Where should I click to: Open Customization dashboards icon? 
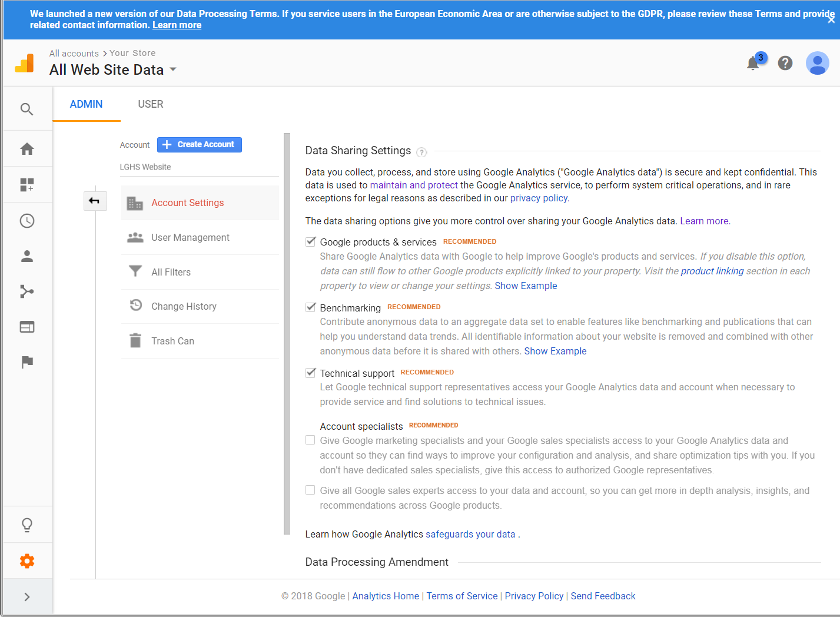tap(26, 185)
